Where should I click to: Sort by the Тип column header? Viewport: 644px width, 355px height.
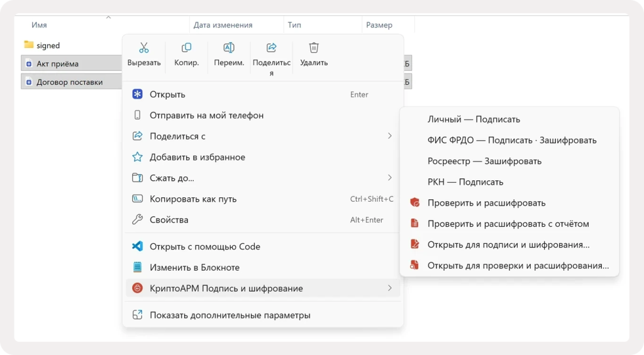click(294, 25)
